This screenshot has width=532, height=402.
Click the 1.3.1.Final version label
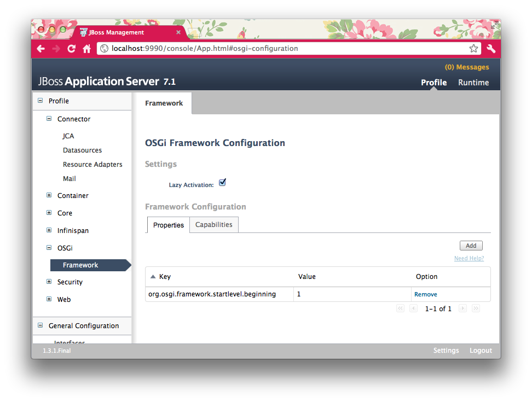click(x=57, y=351)
